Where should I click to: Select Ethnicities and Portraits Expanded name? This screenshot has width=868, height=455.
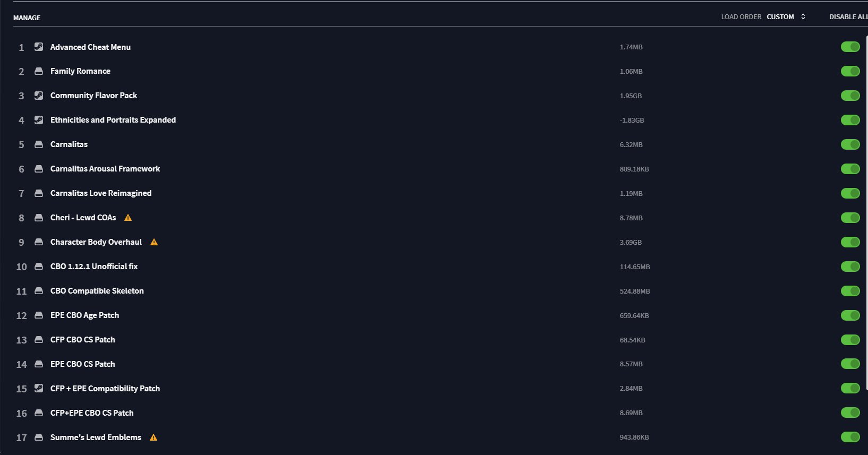tap(113, 120)
